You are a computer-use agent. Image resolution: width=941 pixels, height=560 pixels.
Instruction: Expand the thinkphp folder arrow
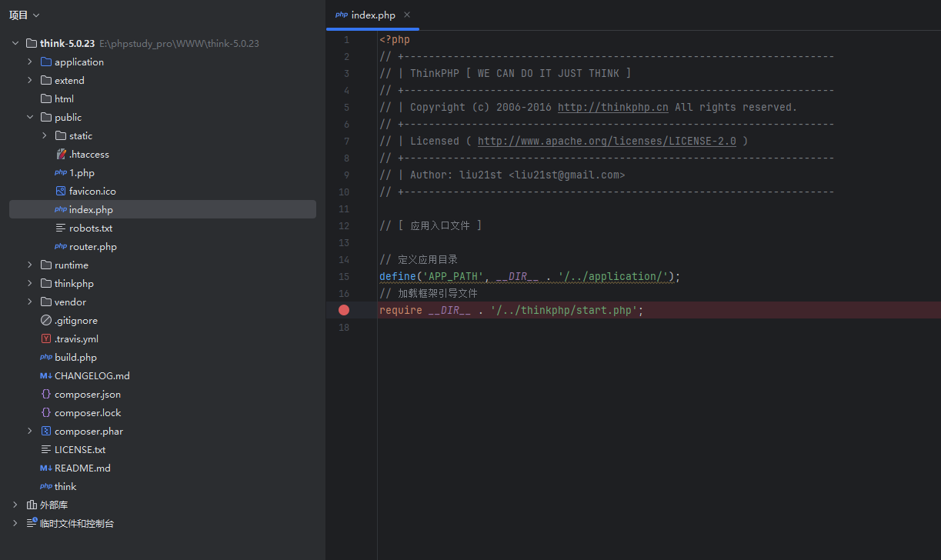30,284
